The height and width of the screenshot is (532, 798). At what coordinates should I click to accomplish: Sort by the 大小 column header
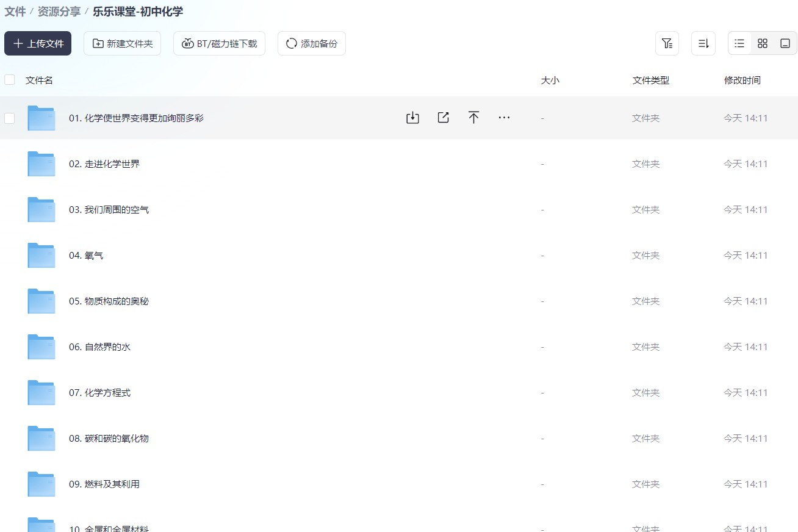click(550, 79)
